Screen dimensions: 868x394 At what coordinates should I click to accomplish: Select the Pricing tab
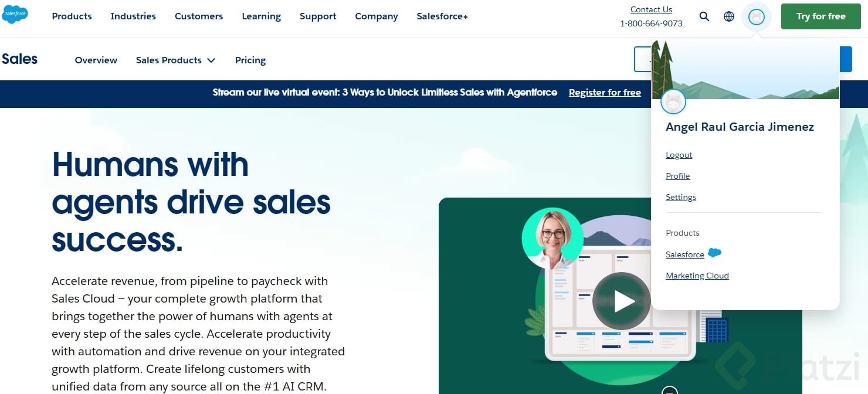[250, 60]
